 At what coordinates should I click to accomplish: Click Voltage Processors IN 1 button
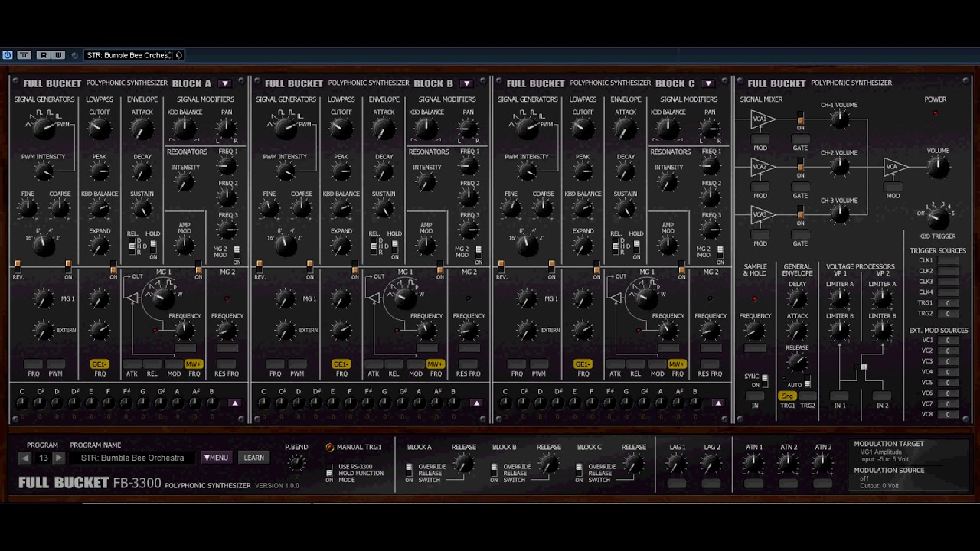(840, 396)
